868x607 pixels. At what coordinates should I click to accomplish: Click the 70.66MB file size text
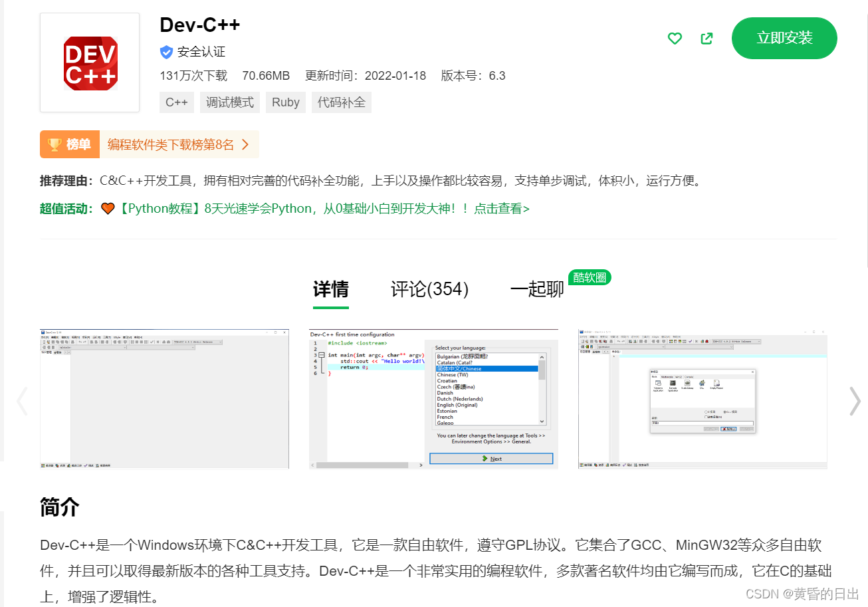[266, 76]
